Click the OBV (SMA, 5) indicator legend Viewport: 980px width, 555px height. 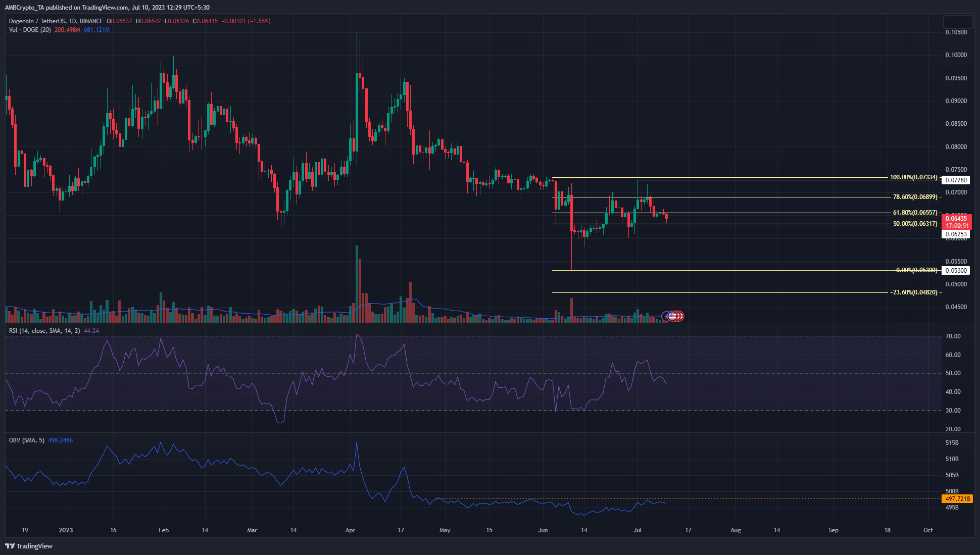pyautogui.click(x=26, y=440)
